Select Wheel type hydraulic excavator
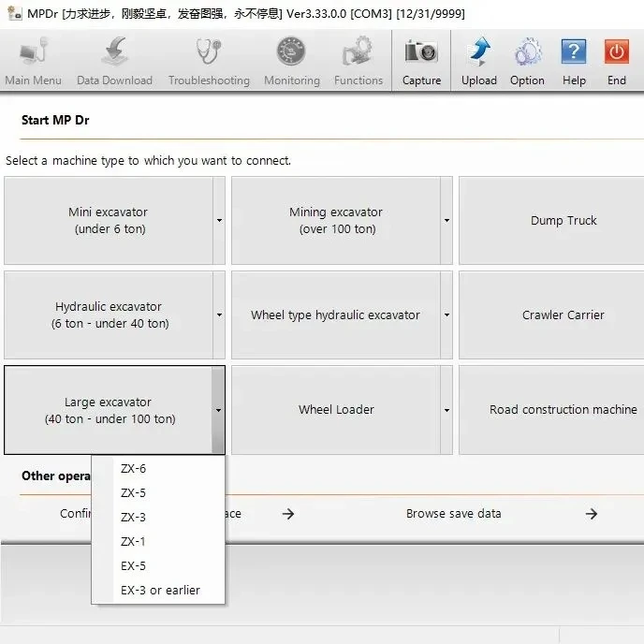This screenshot has width=644, height=644. (336, 315)
